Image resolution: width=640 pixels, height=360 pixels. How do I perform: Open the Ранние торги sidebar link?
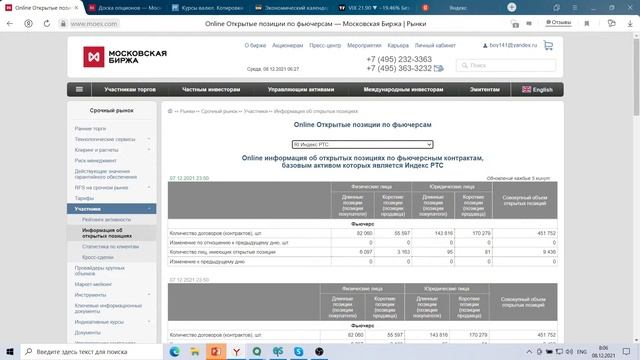(90, 129)
